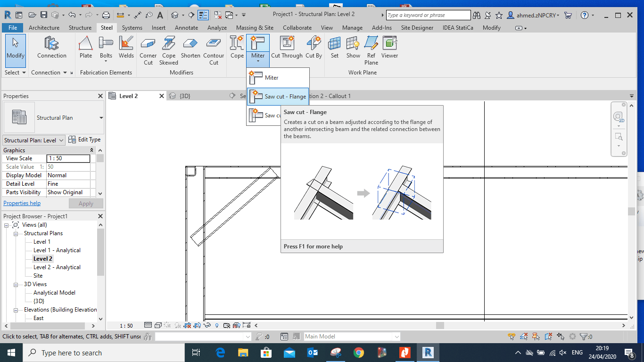Enable Reveal Hidden Elements lightbulb toggle

[x=216, y=325]
